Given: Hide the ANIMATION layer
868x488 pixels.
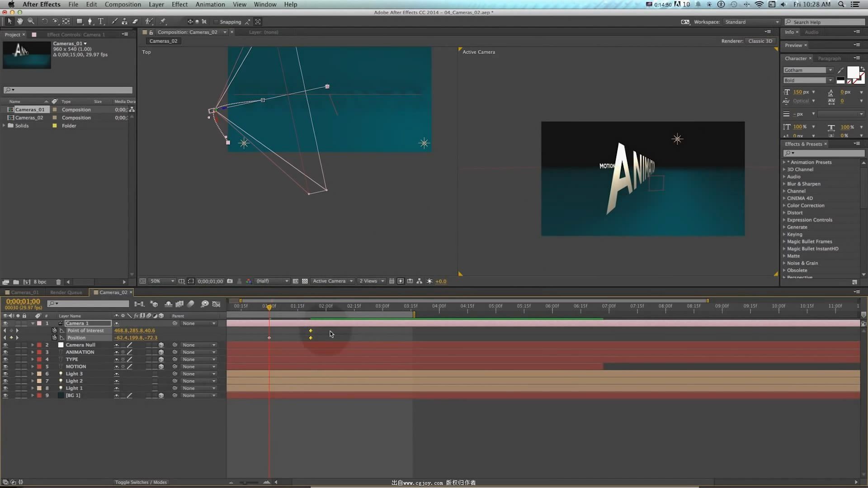Looking at the screenshot, I should (x=5, y=352).
